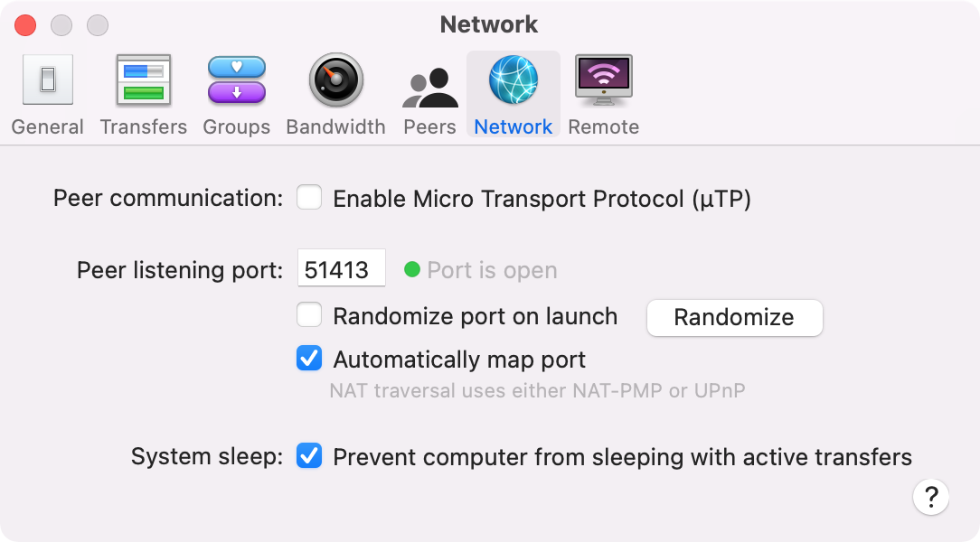
Task: Disable Prevent computer from sleeping checkbox
Action: pyautogui.click(x=309, y=456)
